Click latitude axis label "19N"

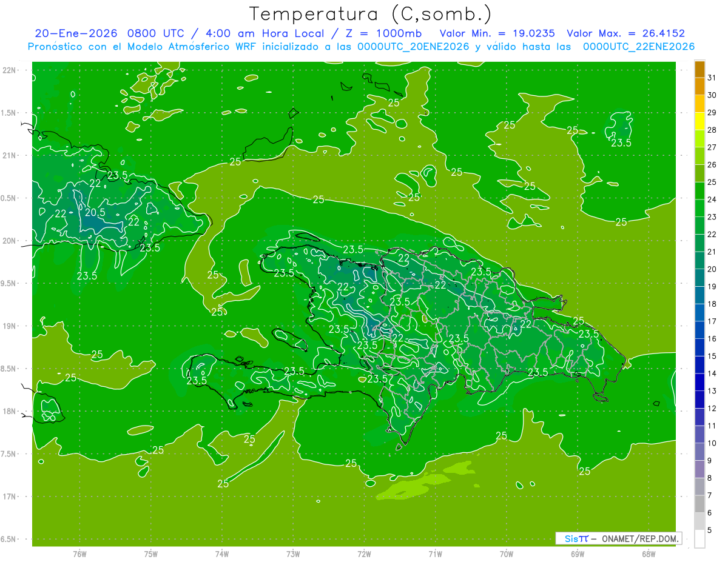(x=8, y=326)
